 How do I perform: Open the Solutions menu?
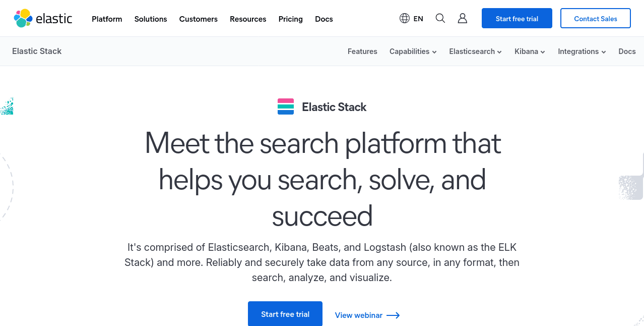pos(151,19)
